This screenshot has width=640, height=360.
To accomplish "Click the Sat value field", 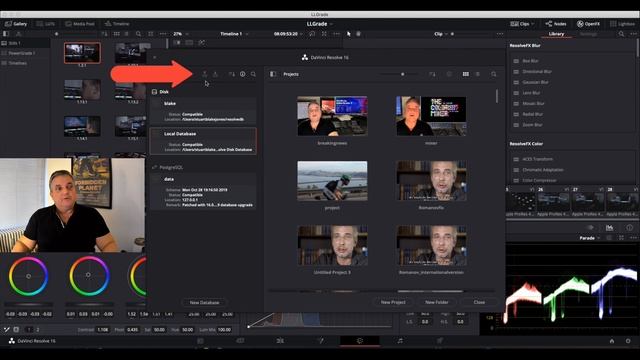I will [159, 329].
